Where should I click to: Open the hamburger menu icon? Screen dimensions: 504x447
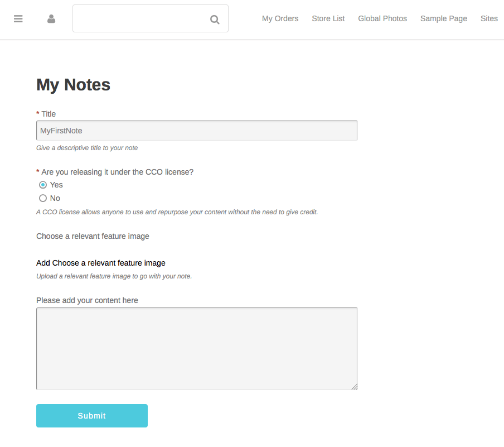[x=18, y=19]
